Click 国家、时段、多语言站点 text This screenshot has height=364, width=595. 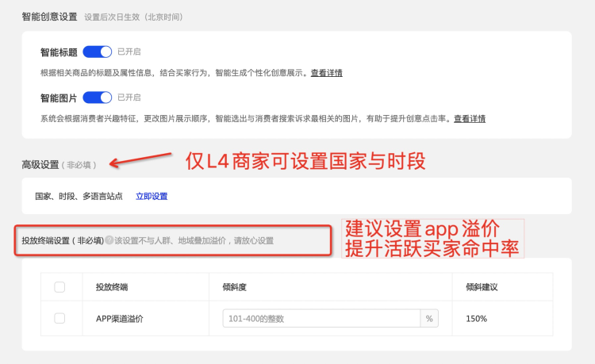[79, 196]
